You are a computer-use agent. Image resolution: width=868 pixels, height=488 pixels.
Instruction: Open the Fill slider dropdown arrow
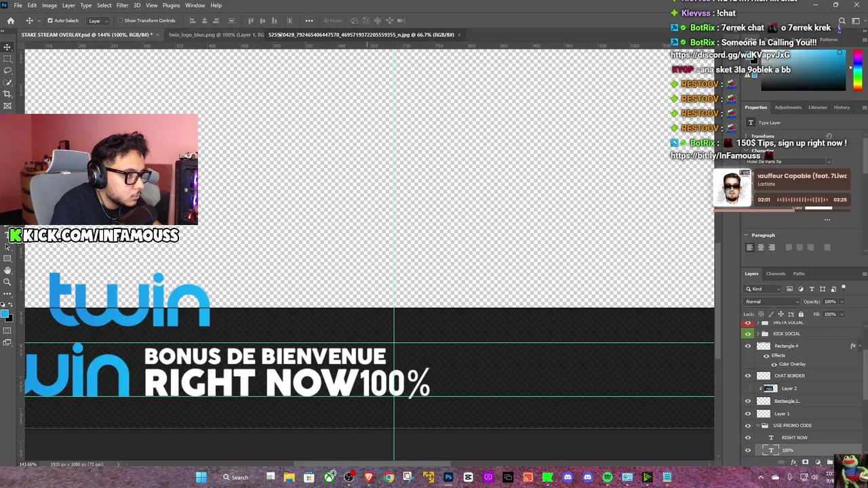pyautogui.click(x=842, y=314)
